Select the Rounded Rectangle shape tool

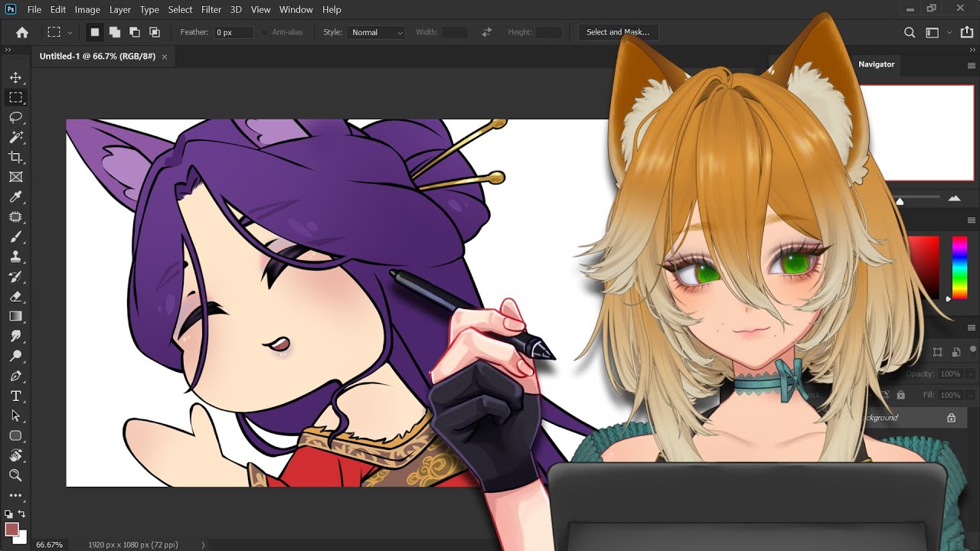point(15,435)
